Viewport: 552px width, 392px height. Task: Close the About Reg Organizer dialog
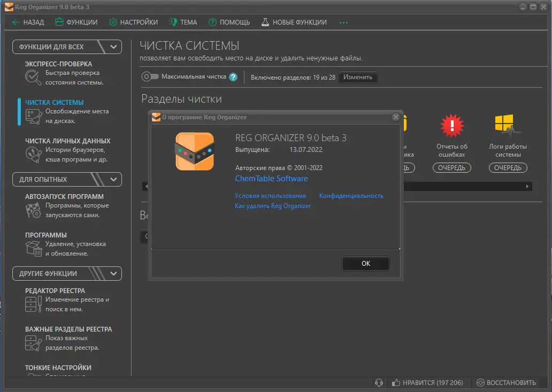pyautogui.click(x=396, y=117)
